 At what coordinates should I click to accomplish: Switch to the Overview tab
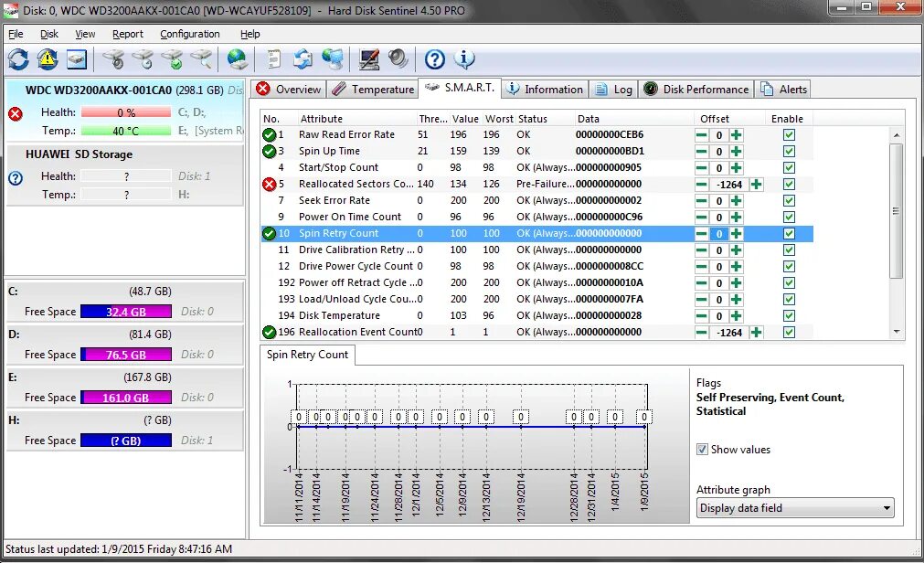point(289,89)
